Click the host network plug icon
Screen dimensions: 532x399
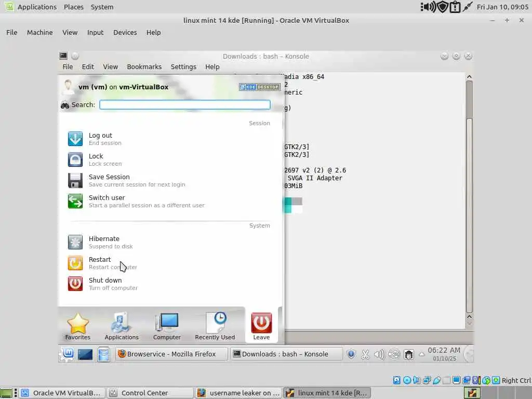467,7
